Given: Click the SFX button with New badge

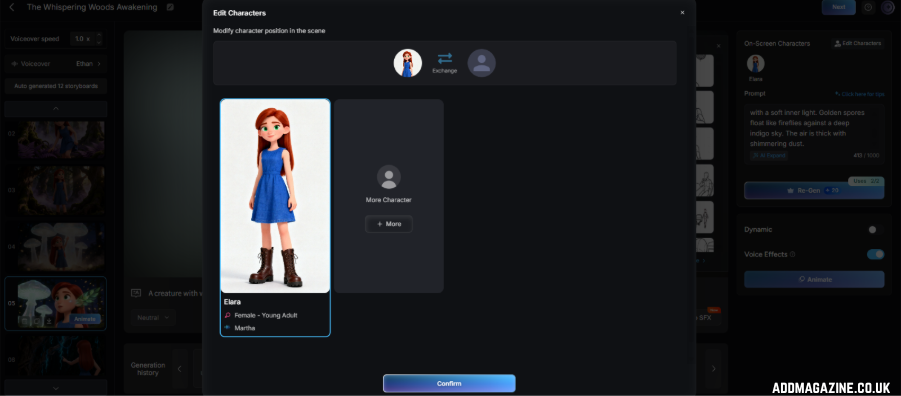Looking at the screenshot, I should click(708, 317).
